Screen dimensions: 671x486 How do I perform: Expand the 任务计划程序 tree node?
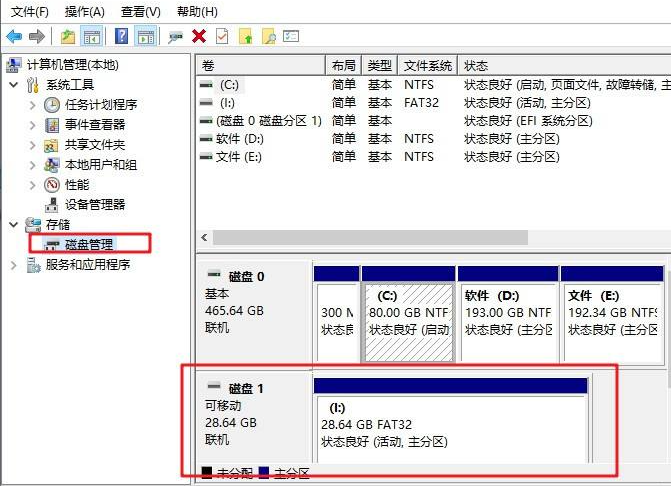click(x=31, y=105)
